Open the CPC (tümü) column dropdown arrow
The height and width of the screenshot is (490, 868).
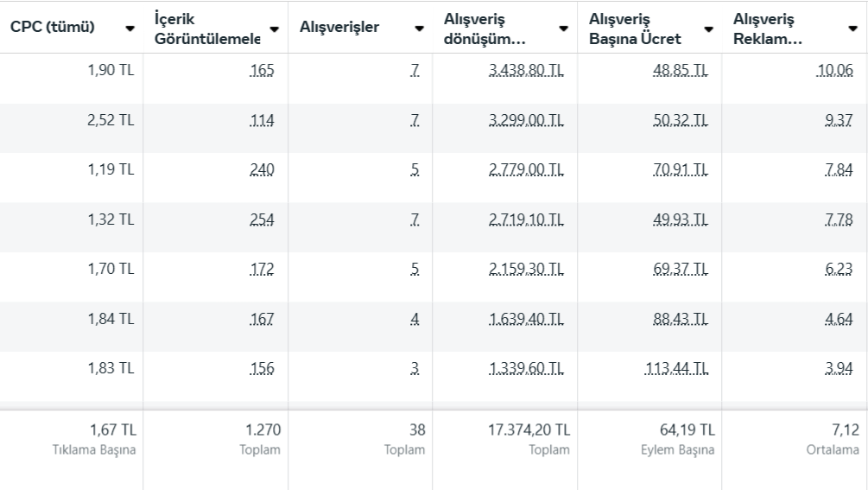(130, 29)
